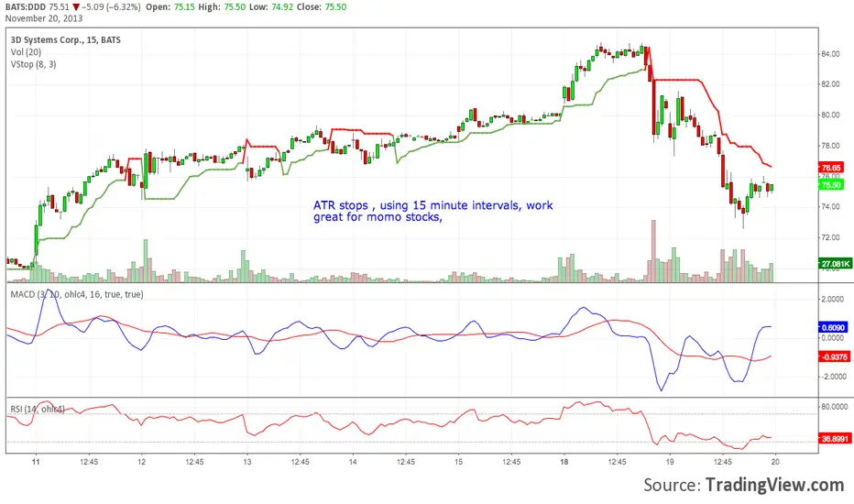Click the green 75.50 last price tag
This screenshot has height=504, width=854.
[x=831, y=185]
